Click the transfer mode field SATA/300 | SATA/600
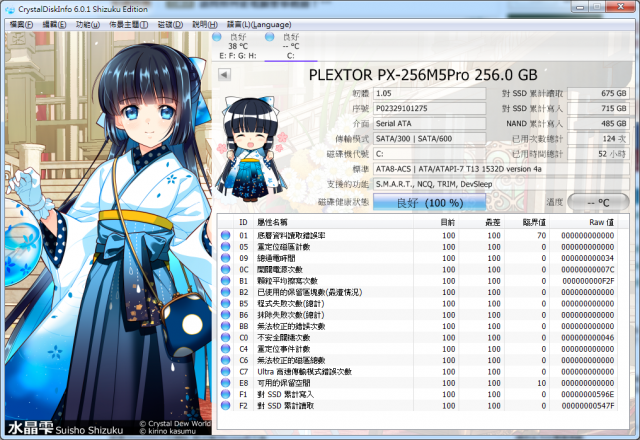The height and width of the screenshot is (440, 640). click(x=429, y=139)
